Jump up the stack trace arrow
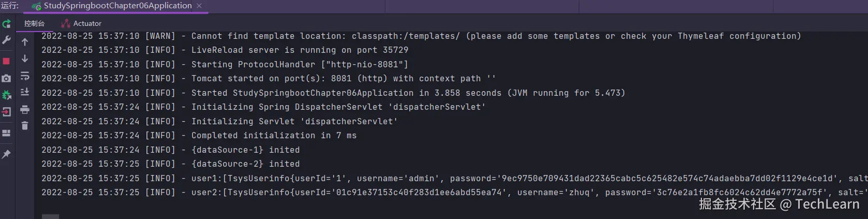Image resolution: width=868 pixels, height=219 pixels. (x=24, y=42)
